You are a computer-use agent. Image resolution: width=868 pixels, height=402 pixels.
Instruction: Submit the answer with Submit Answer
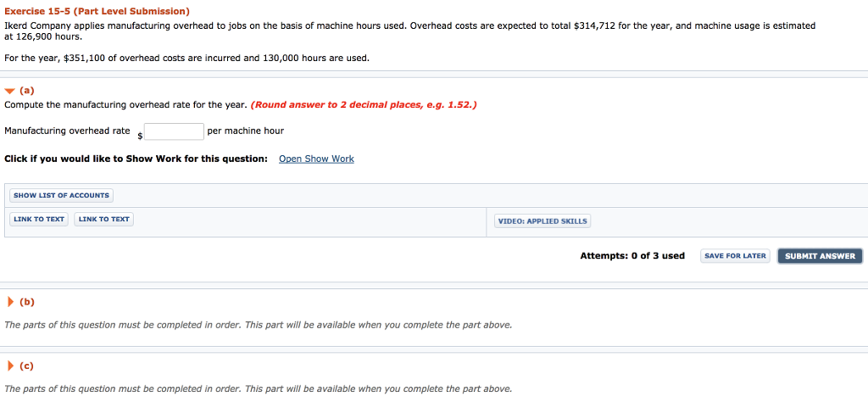pos(820,256)
